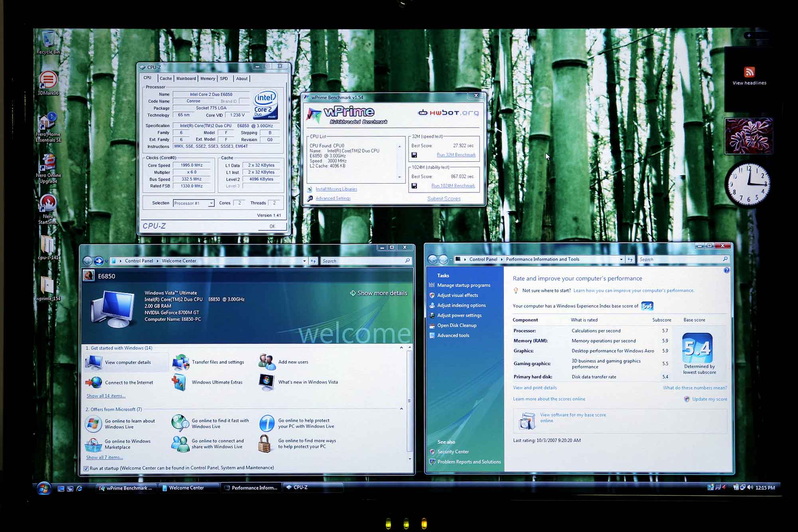The image size is (798, 532).
Task: Select the CPU tab in CPU-Z
Action: [x=148, y=78]
